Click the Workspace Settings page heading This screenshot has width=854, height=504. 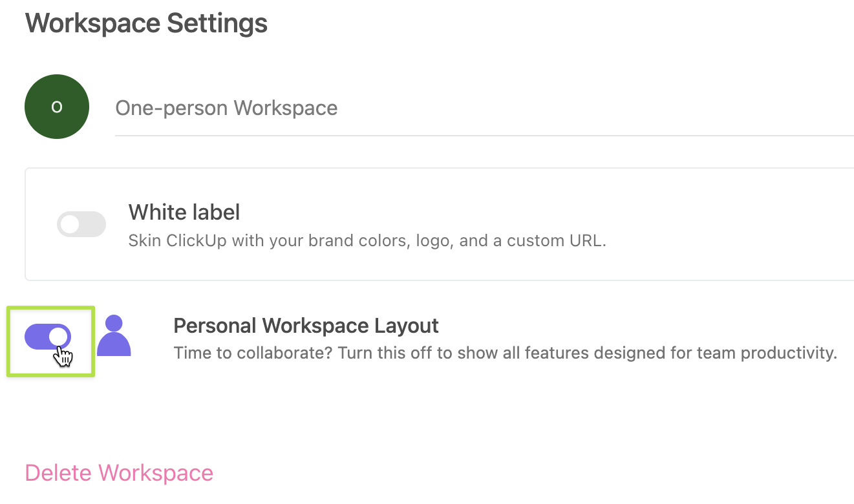[x=146, y=24]
